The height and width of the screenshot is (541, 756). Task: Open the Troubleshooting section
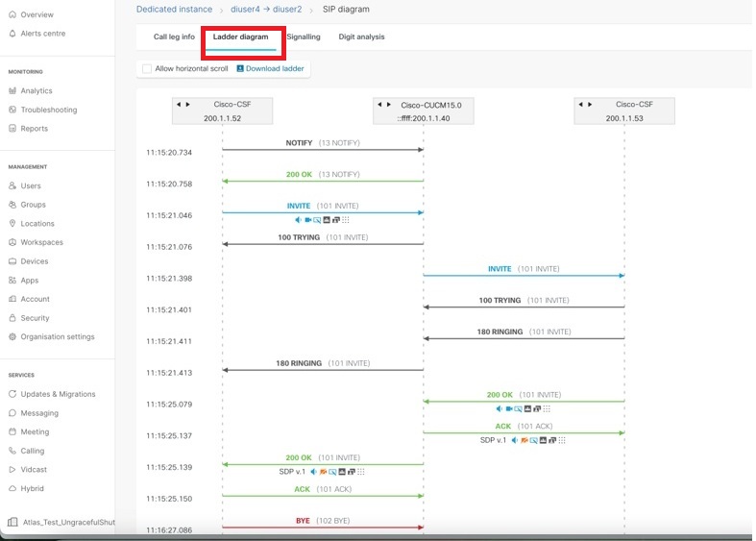[48, 110]
